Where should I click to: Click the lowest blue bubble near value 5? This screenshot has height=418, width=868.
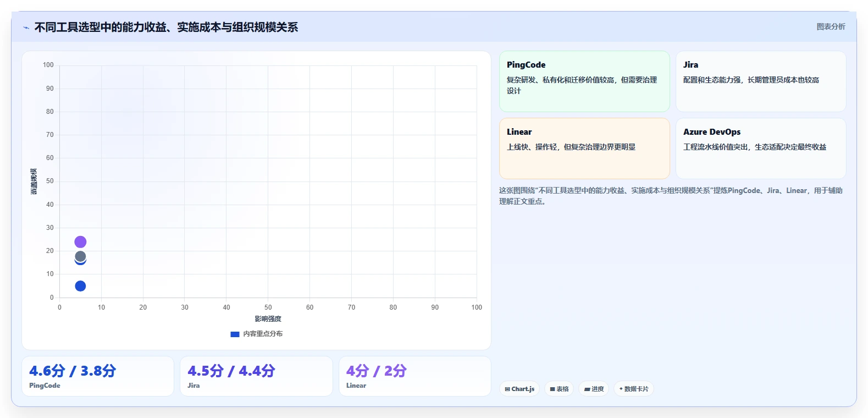point(80,286)
